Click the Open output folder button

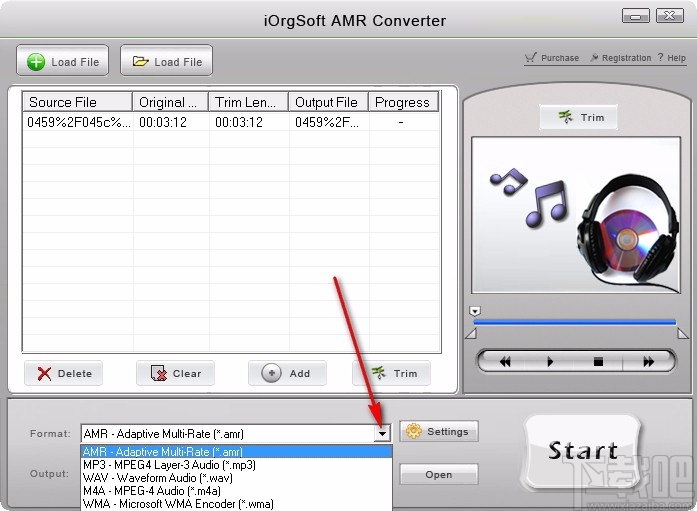[x=439, y=475]
